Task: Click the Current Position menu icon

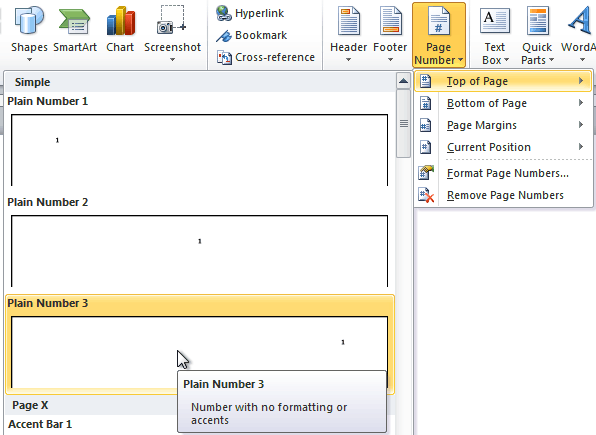Action: coord(425,147)
